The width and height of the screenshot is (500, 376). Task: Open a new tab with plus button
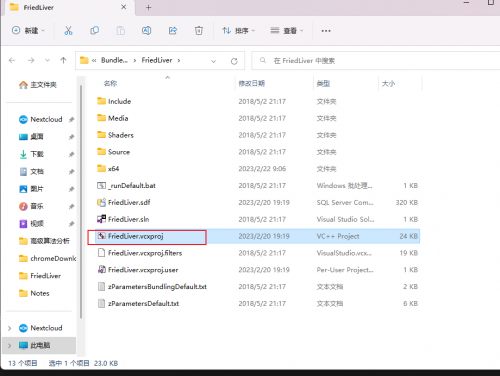[x=149, y=7]
